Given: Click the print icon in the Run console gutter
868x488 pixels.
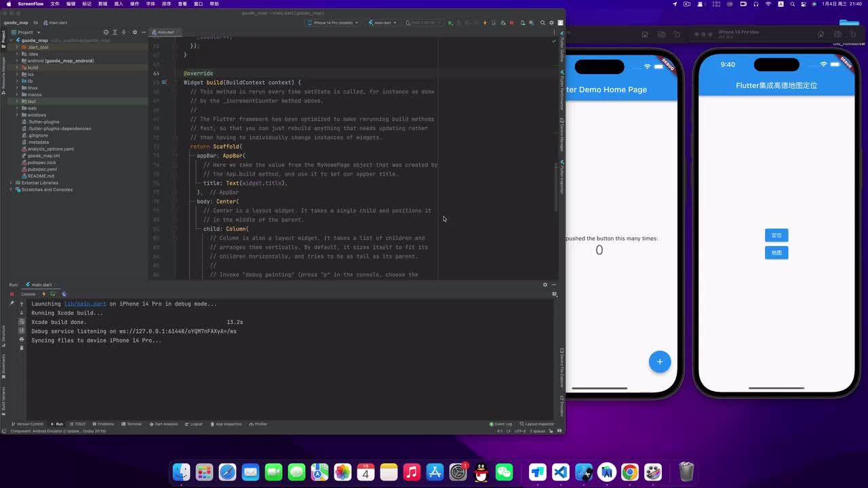Looking at the screenshot, I should tap(22, 340).
